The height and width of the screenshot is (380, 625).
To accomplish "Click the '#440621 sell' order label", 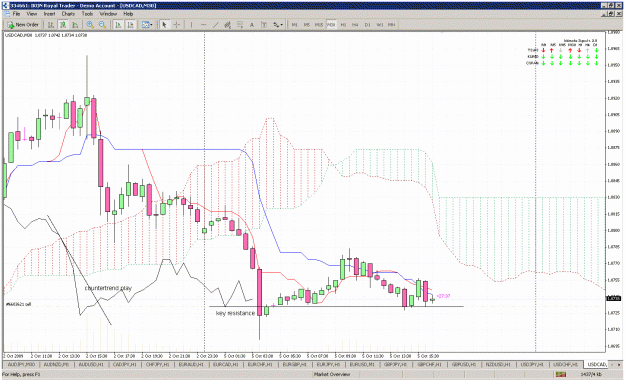I will pyautogui.click(x=19, y=304).
